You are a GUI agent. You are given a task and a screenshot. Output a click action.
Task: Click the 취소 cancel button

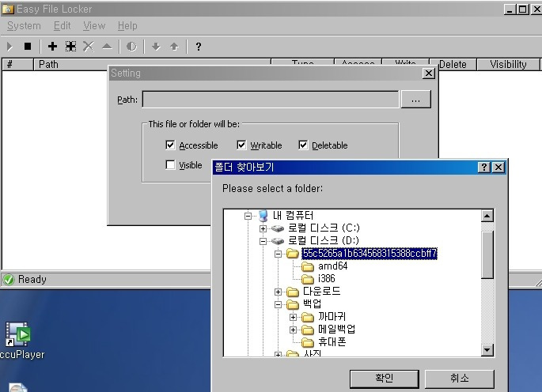pyautogui.click(x=460, y=379)
